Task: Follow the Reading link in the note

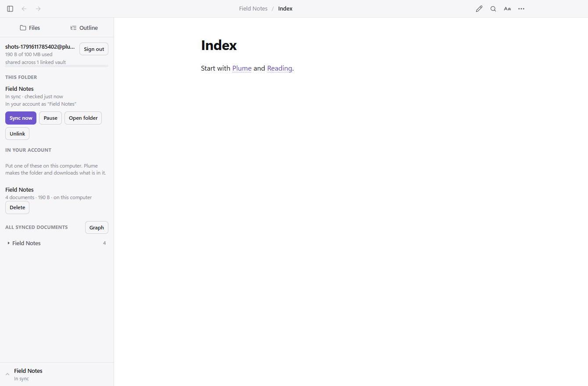Action: (x=280, y=68)
